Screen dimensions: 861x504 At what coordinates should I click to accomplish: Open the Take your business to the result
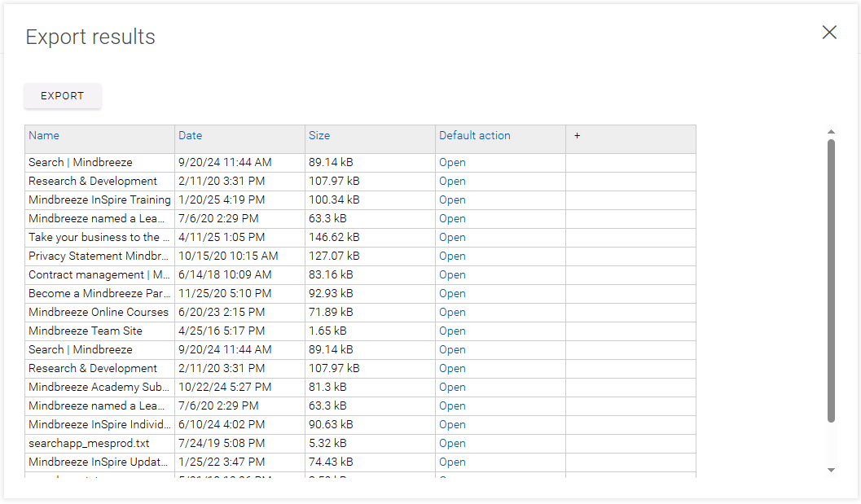pos(452,237)
